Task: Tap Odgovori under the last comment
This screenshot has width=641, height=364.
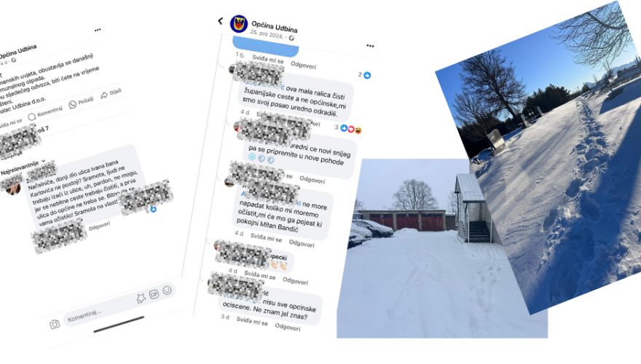Action: point(288,327)
